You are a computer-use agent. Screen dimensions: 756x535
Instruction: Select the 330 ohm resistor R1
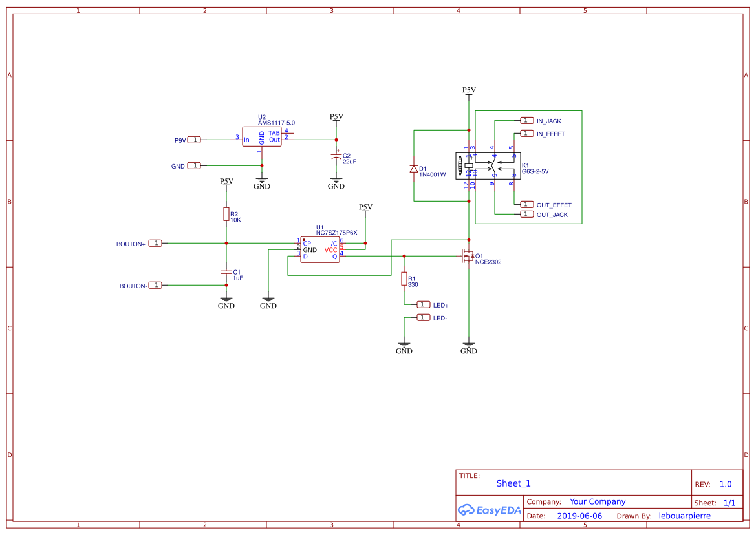point(404,280)
